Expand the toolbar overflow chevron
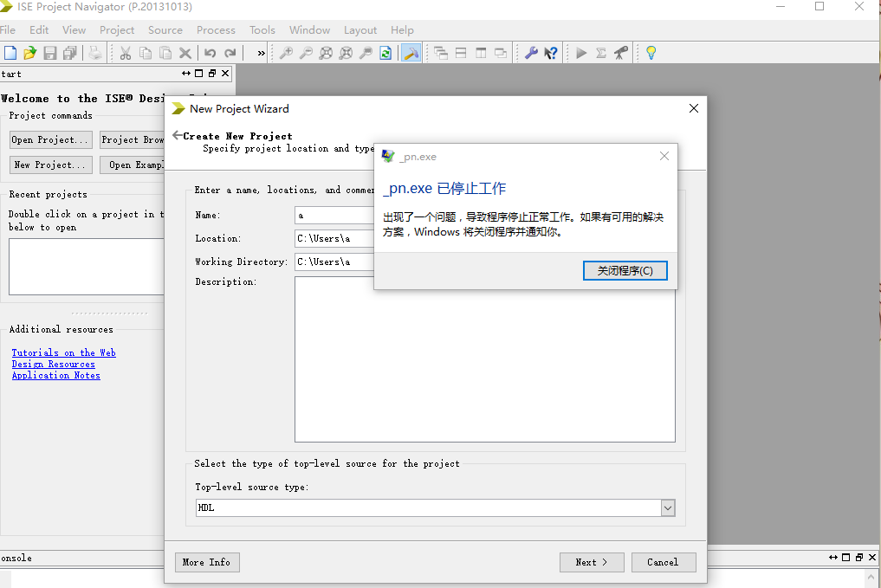Image resolution: width=881 pixels, height=588 pixels. 262,54
